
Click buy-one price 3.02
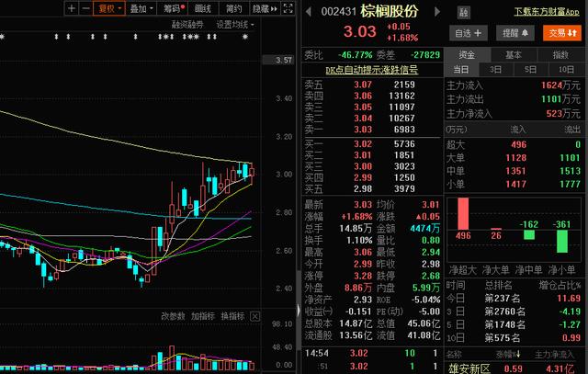[x=363, y=144]
